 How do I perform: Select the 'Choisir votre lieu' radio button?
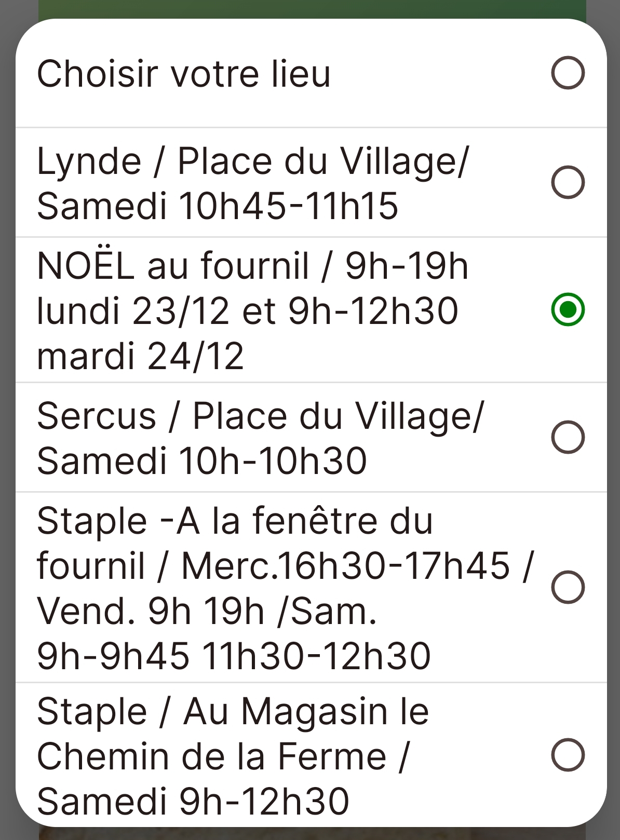568,73
